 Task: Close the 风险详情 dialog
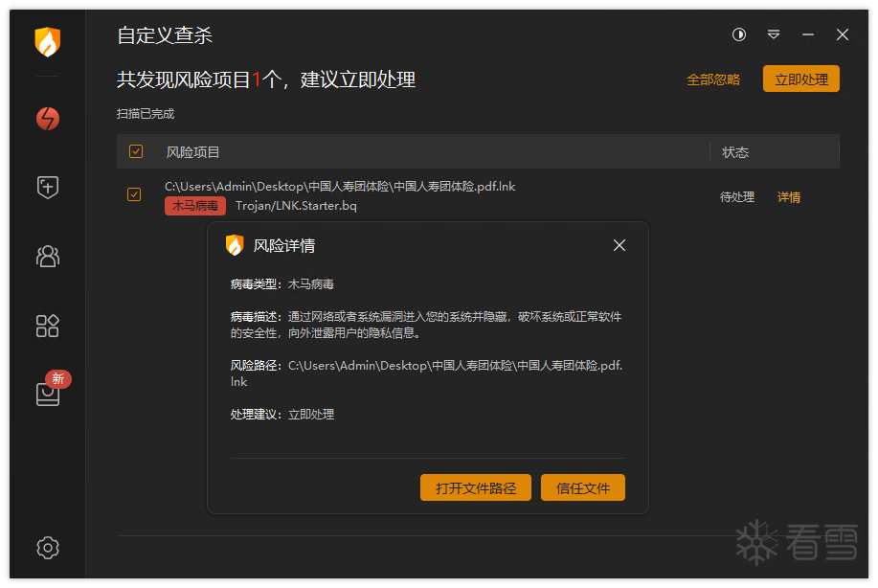click(x=619, y=245)
